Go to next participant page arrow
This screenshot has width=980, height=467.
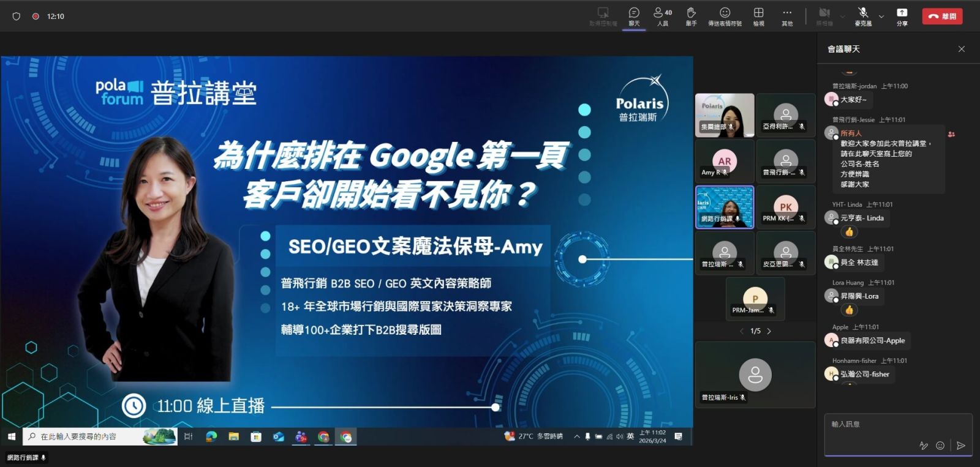(769, 331)
